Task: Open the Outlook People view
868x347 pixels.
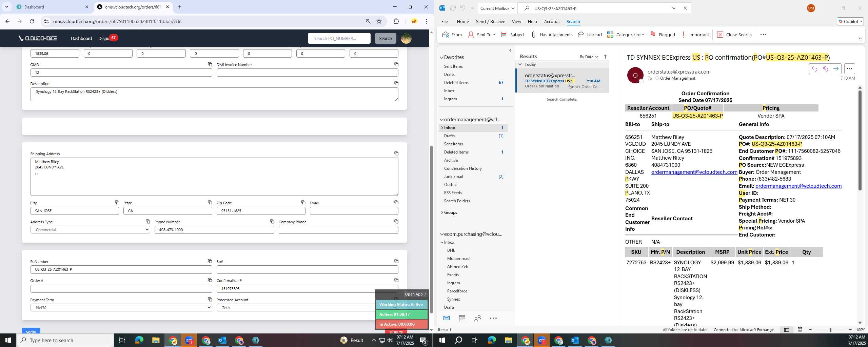Action: coord(477,318)
